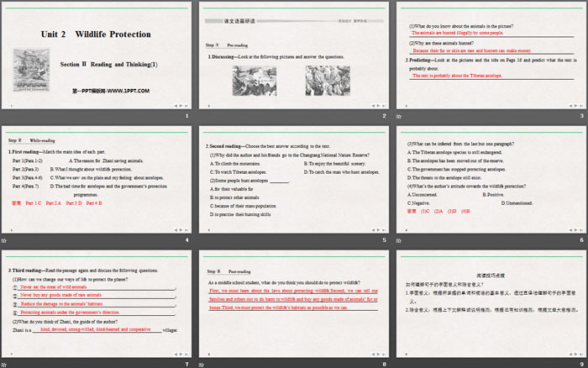The width and height of the screenshot is (588, 368).
Task: Click the www.1ppt.com text on slide 1
Action: [x=129, y=91]
